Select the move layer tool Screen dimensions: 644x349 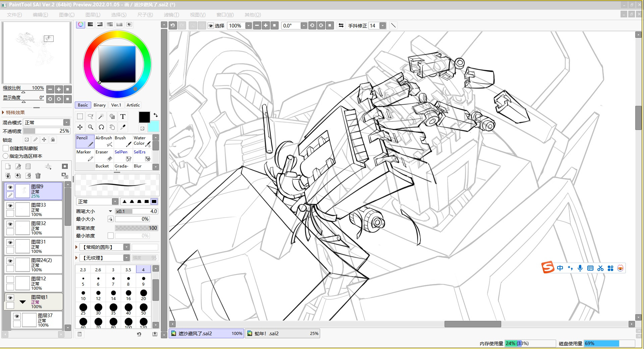[80, 127]
